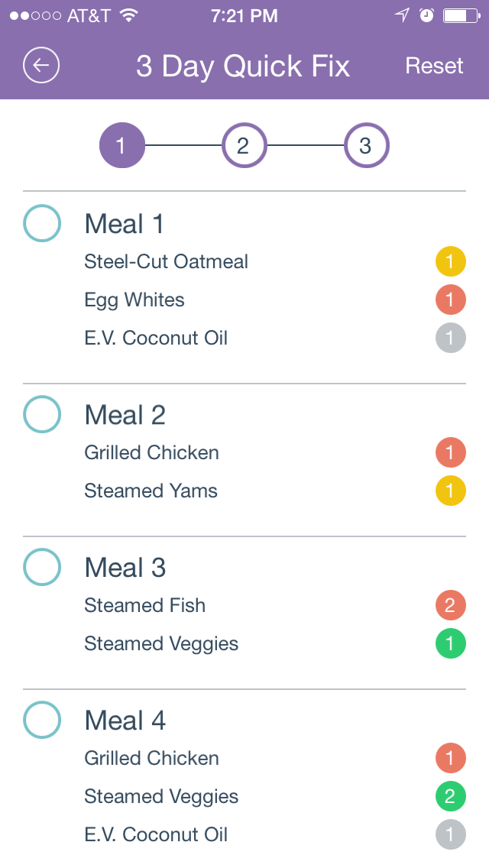Open the Steel-Cut Oatmeal item
489x868 pixels.
[166, 262]
